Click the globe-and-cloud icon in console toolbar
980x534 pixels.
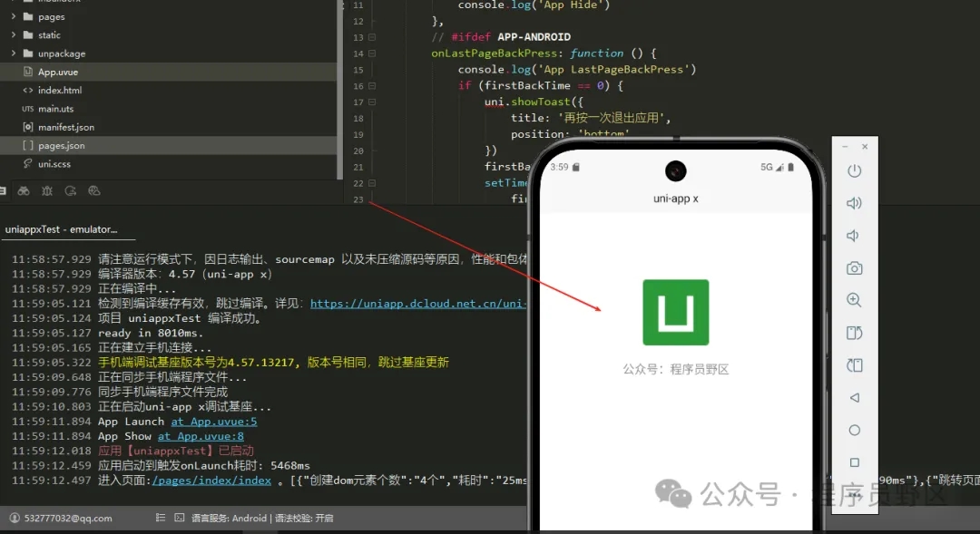pos(94,191)
